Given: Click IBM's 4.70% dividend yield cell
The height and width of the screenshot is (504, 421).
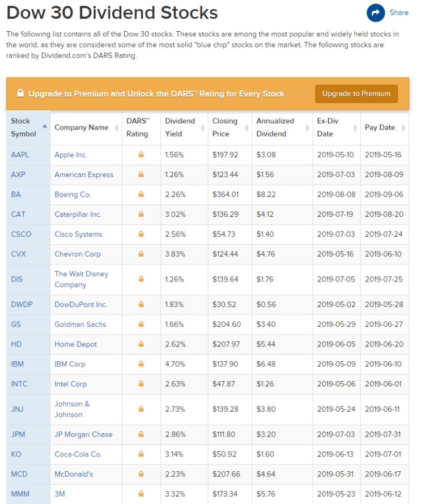Looking at the screenshot, I should (184, 364).
